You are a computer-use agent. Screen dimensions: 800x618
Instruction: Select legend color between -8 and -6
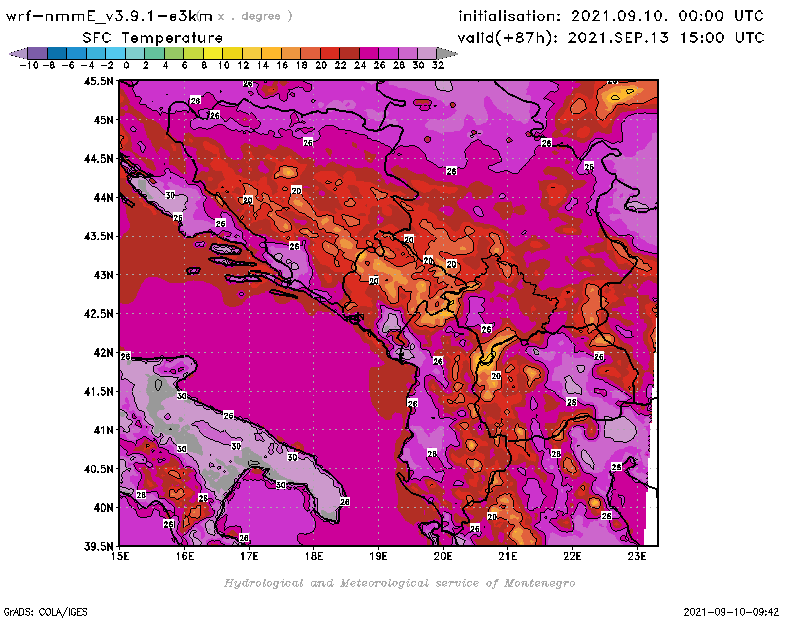pos(57,53)
